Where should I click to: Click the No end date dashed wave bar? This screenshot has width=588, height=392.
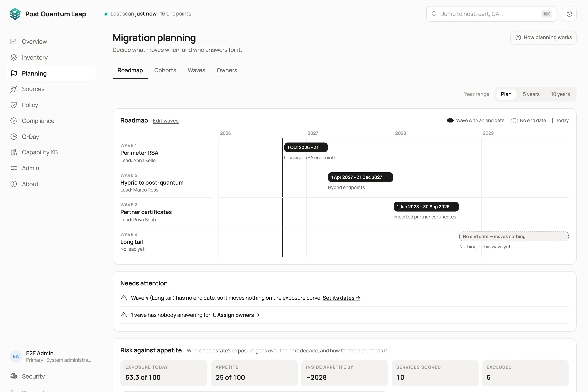click(x=514, y=236)
